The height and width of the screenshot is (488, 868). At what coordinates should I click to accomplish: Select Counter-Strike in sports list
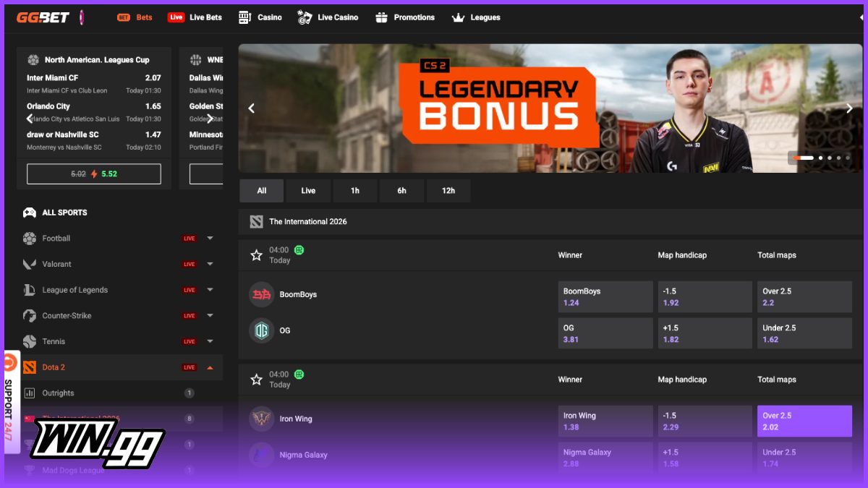[x=67, y=316]
